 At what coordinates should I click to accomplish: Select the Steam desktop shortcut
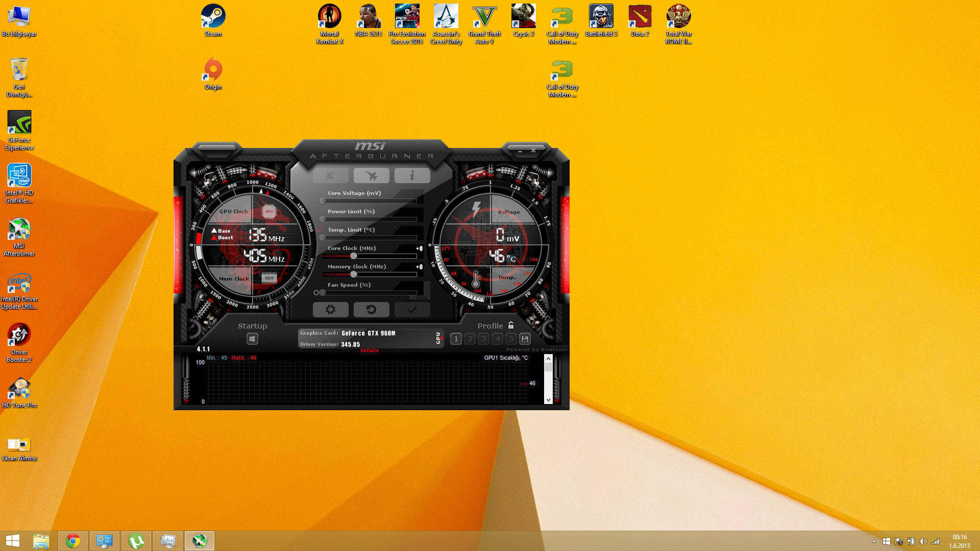[x=213, y=20]
